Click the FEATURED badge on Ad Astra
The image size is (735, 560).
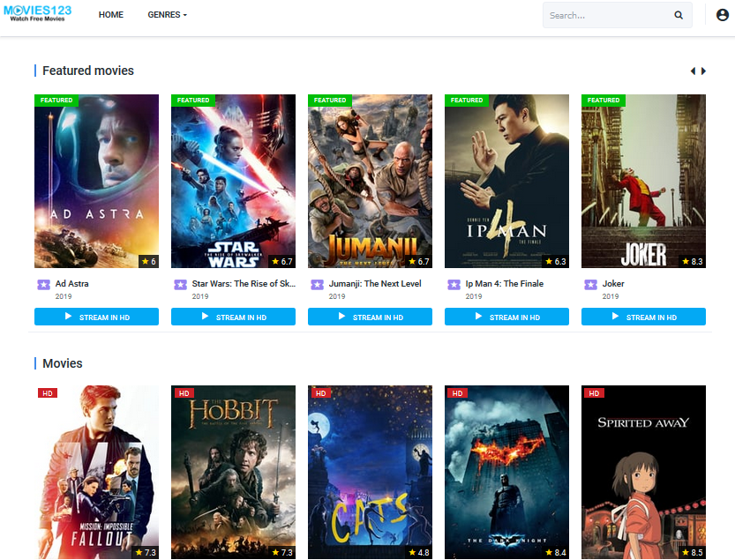[x=56, y=101]
